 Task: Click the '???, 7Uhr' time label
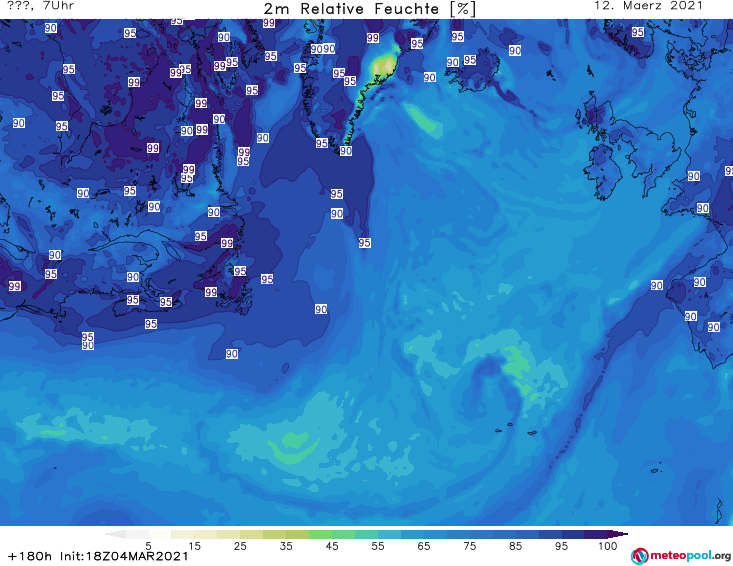pyautogui.click(x=41, y=6)
